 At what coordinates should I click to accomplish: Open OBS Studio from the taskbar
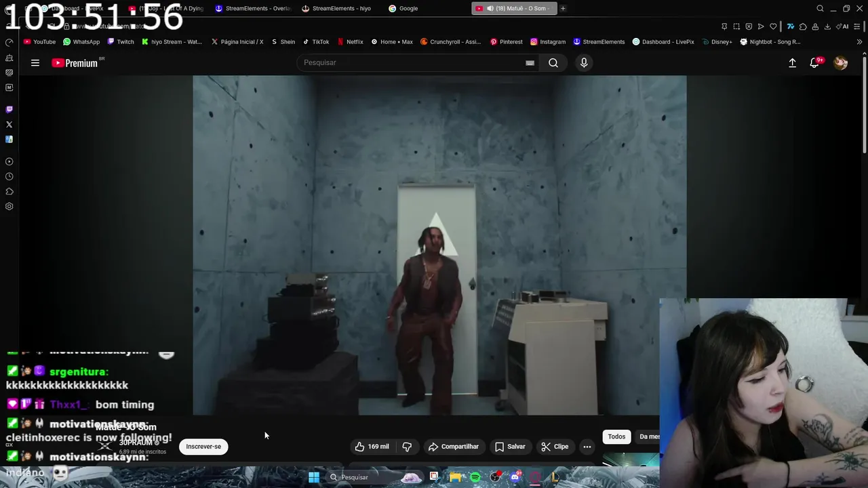point(496,477)
